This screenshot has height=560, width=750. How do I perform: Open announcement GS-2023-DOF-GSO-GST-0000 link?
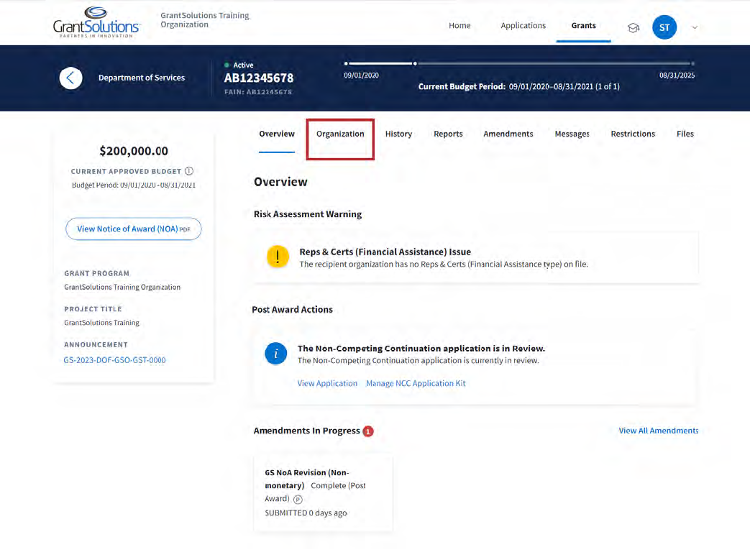click(115, 359)
